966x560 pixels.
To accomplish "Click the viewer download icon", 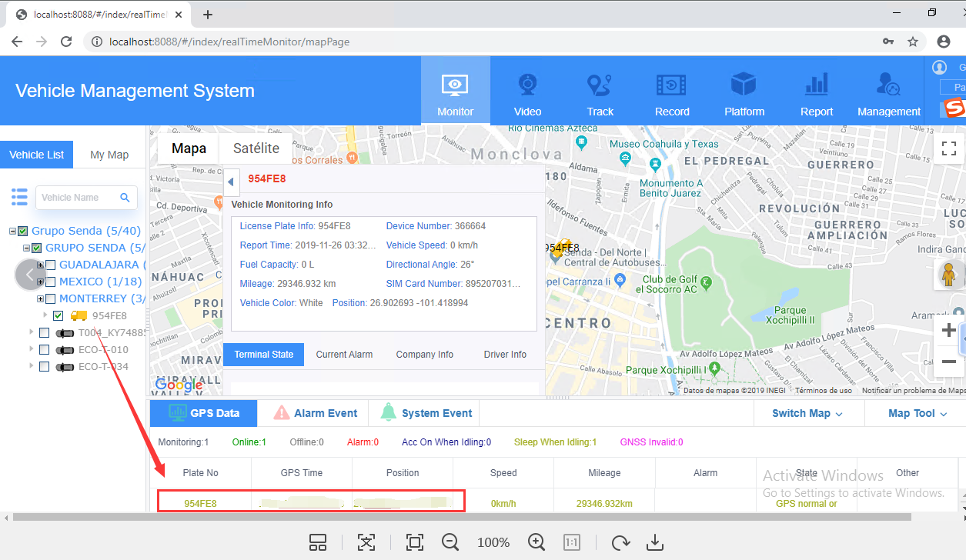I will point(655,542).
